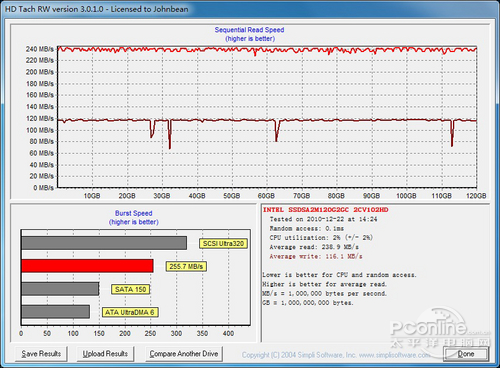Click the 200 MB/s axis label
Image resolution: width=500 pixels, height=368 pixels.
point(40,72)
